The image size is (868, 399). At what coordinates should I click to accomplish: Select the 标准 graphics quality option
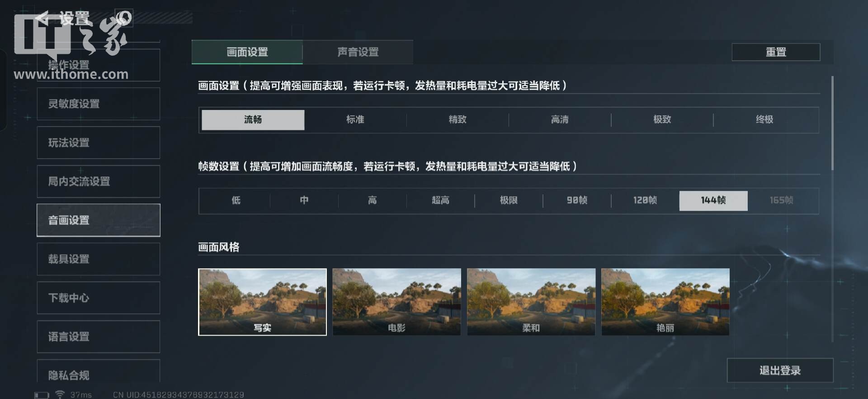(x=355, y=119)
